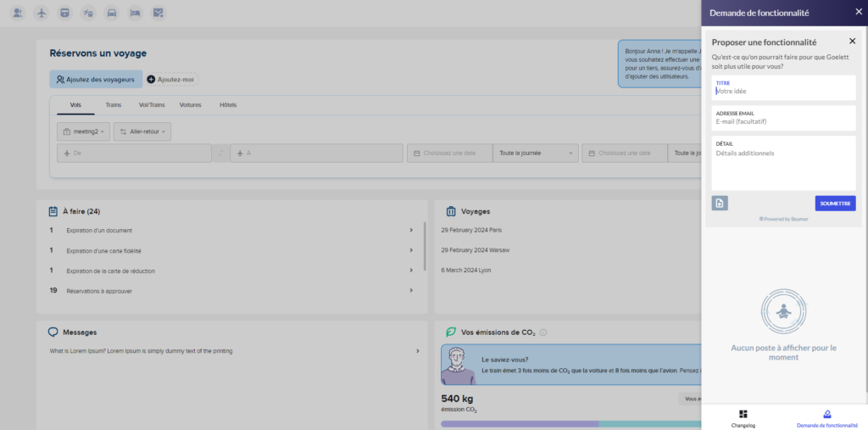Open the hotel bed icon in top toolbar
The width and height of the screenshot is (868, 430).
[x=135, y=13]
